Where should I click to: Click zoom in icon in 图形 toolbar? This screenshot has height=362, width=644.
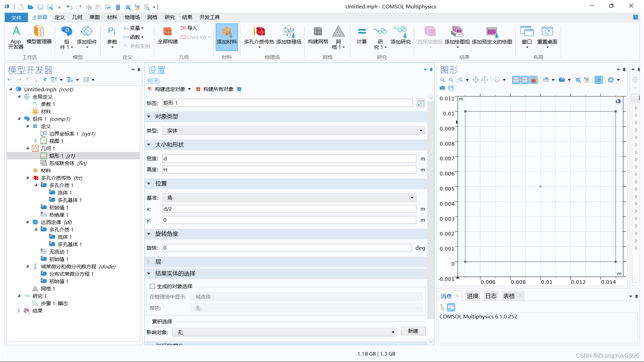pos(443,80)
